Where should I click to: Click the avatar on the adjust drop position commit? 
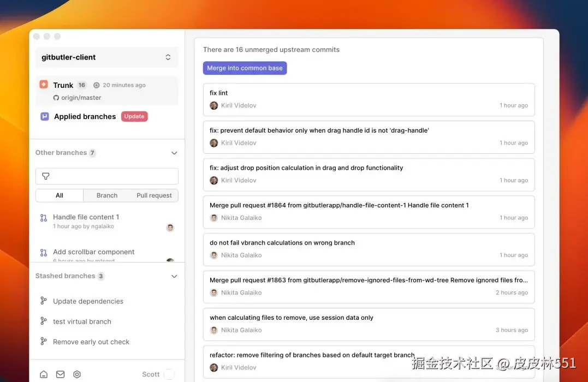click(x=214, y=180)
